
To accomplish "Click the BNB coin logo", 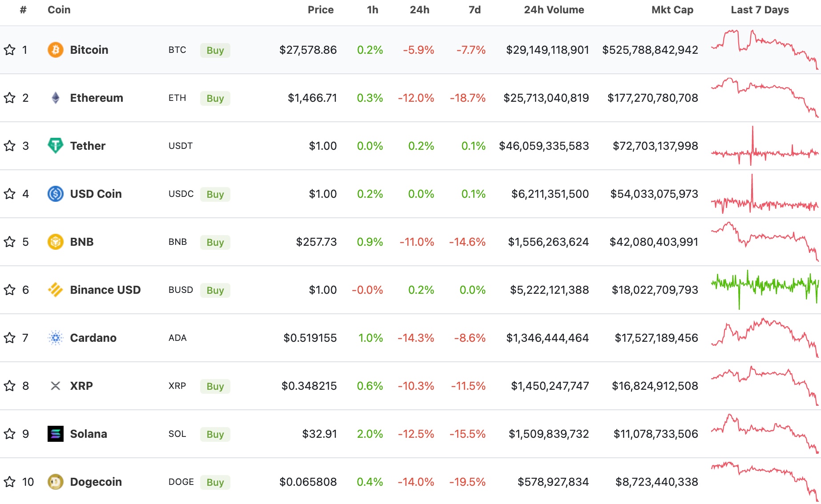I will point(55,242).
